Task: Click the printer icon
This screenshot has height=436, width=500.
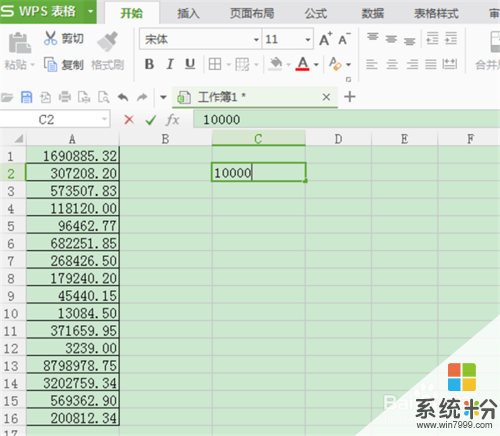Action: point(65,97)
